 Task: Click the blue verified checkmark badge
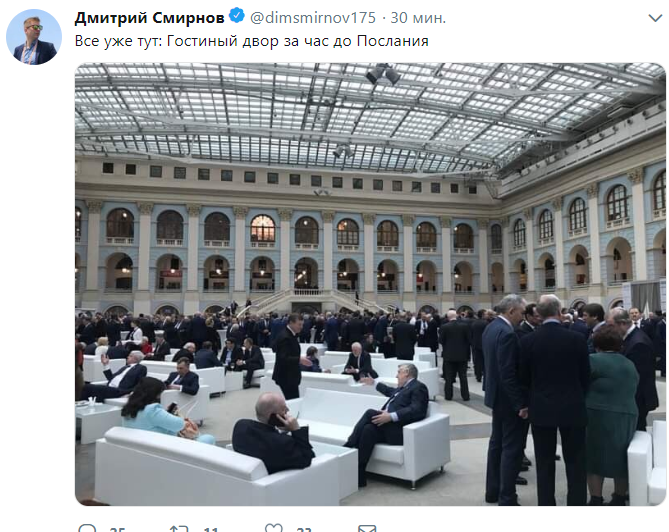[237, 16]
